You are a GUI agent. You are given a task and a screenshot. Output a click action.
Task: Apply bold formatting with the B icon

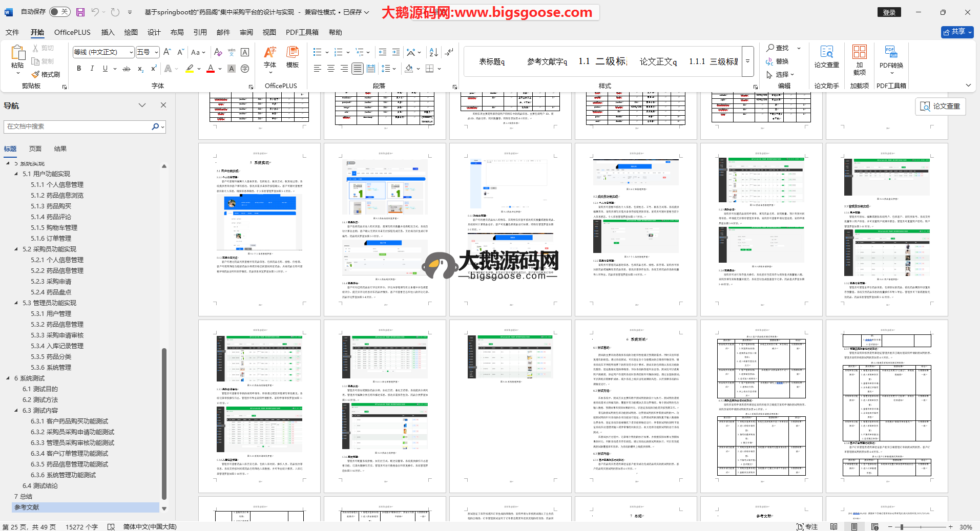click(79, 69)
